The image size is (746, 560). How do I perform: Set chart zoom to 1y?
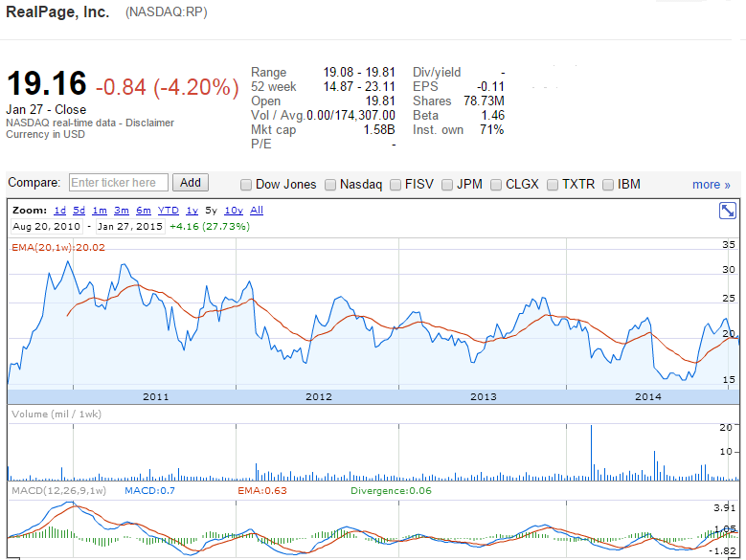click(x=192, y=210)
